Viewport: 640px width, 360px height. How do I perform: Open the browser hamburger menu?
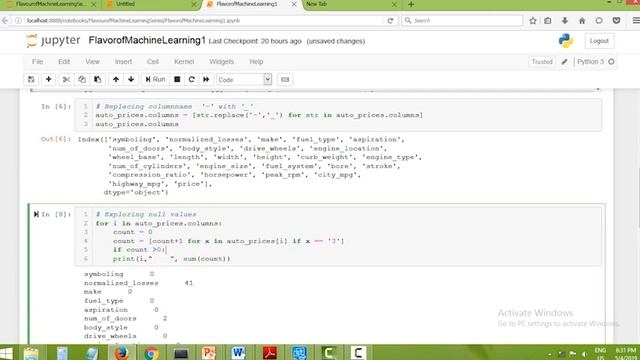click(x=636, y=20)
